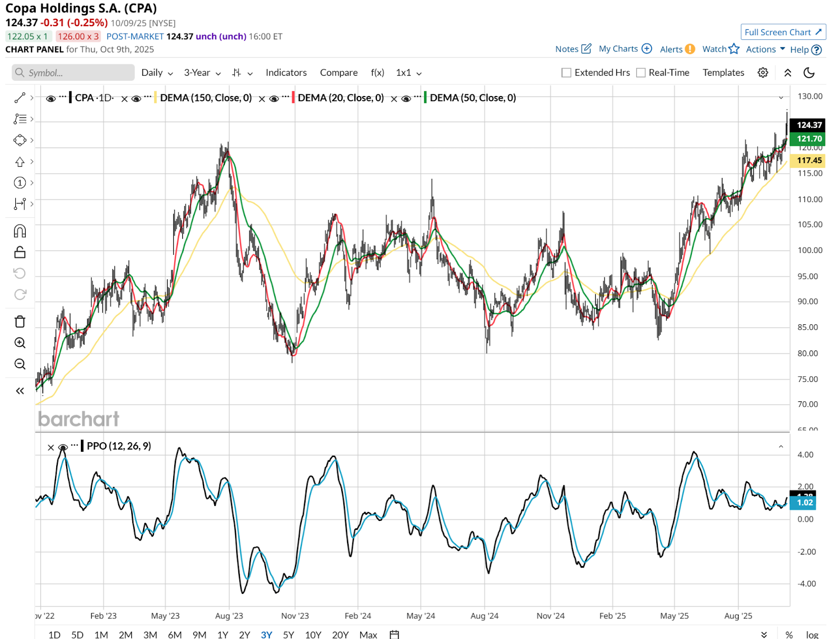Click the Symbol search input field

coord(73,72)
